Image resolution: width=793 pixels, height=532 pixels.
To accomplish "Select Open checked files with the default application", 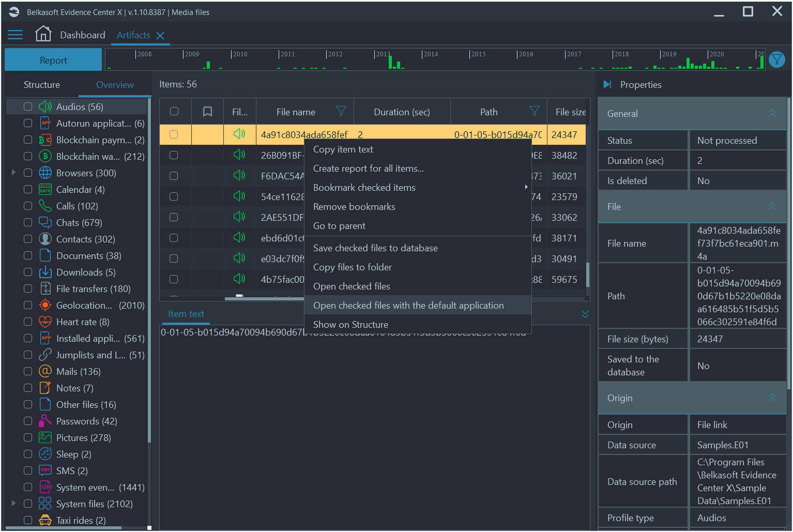I will pos(418,305).
